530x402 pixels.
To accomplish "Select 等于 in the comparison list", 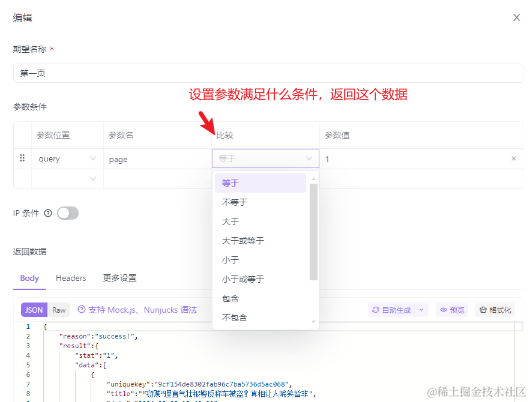I will (260, 183).
